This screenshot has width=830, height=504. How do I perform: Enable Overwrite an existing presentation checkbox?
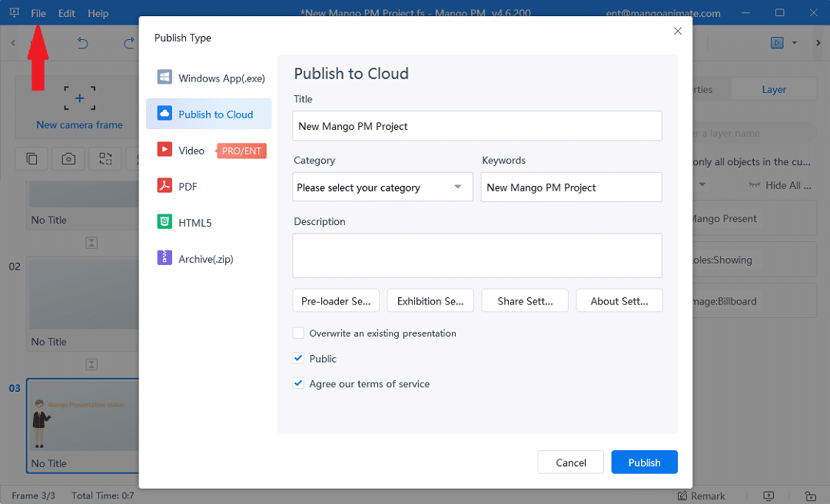pos(299,333)
